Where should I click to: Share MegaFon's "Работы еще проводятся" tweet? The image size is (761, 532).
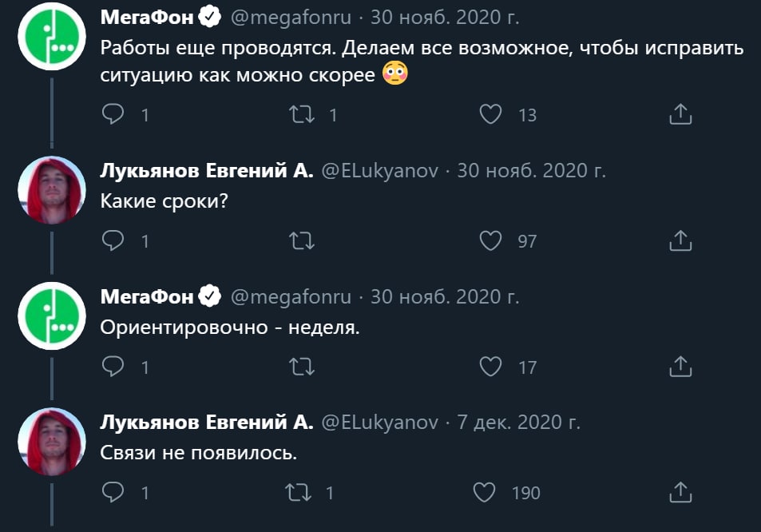[679, 115]
